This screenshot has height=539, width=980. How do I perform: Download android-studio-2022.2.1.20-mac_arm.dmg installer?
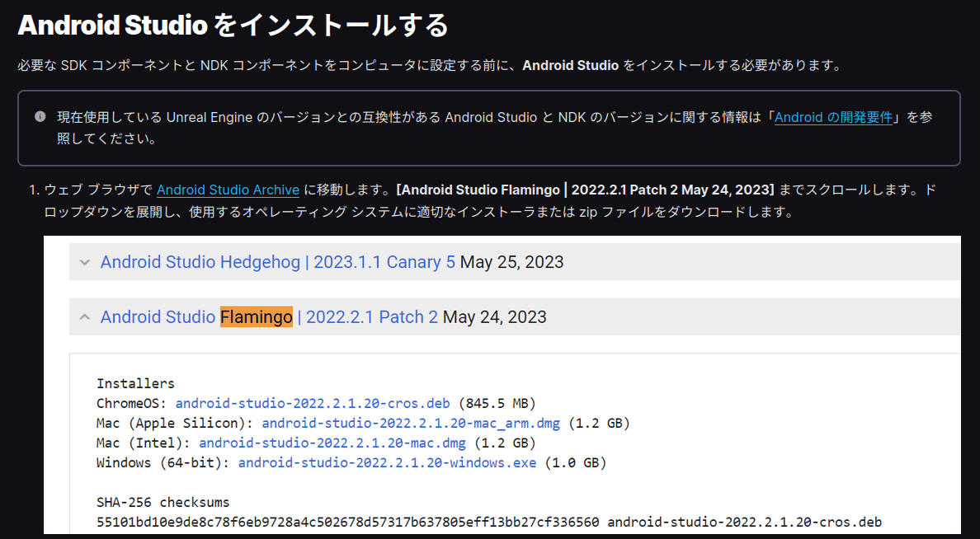(411, 423)
